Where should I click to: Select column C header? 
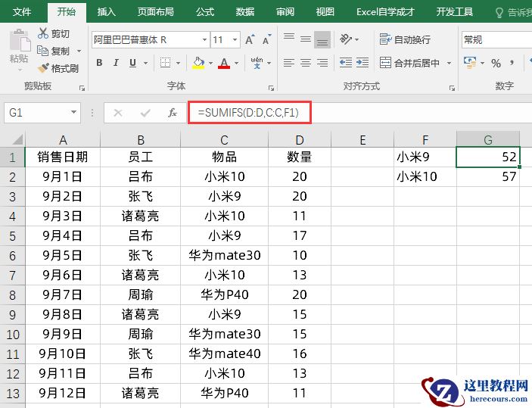tap(224, 139)
